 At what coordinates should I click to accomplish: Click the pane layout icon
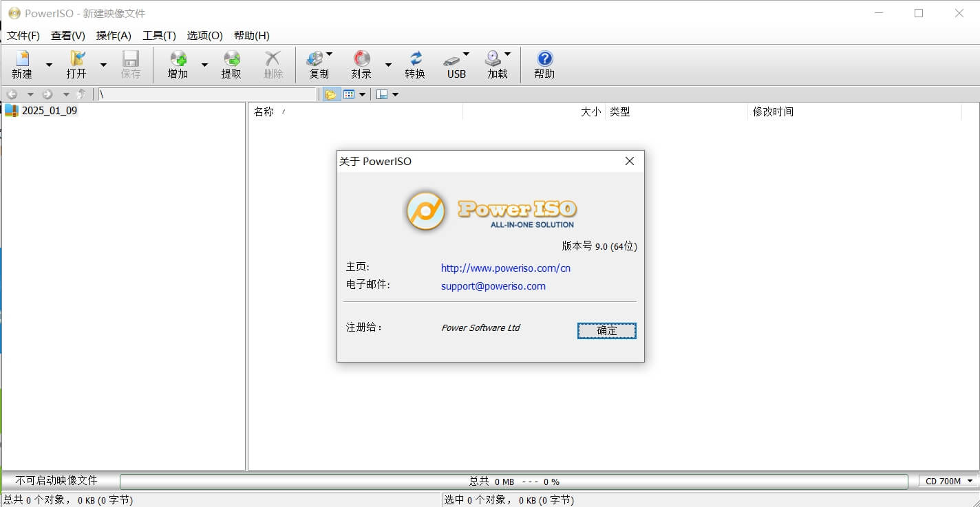(383, 94)
